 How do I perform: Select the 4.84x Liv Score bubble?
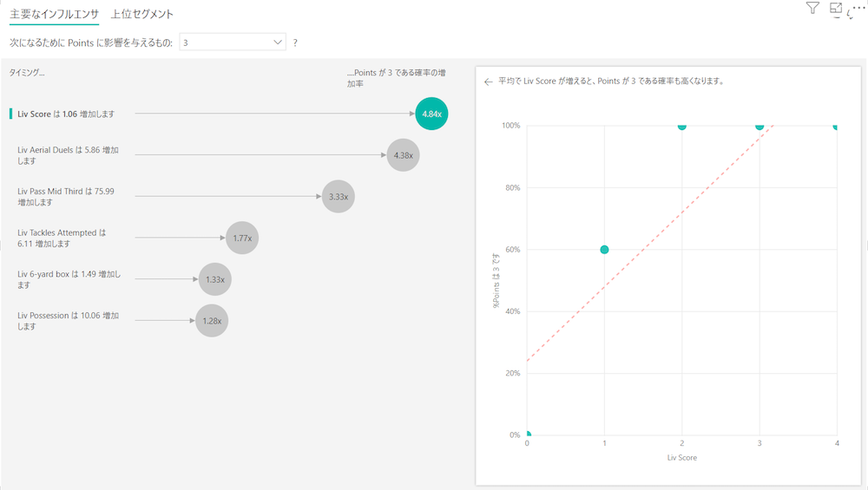click(x=431, y=114)
